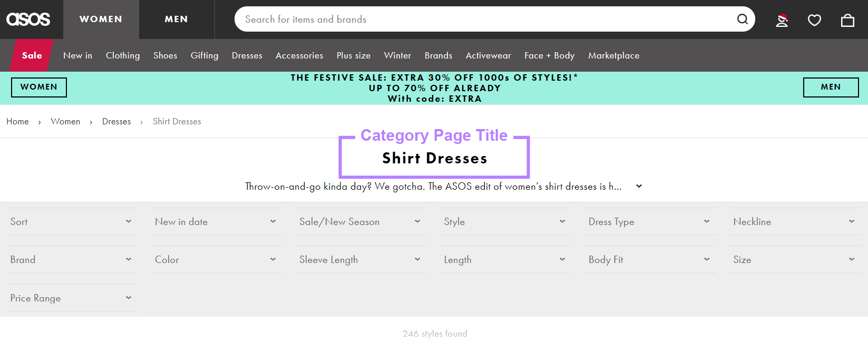Click the MEN button in sale banner
868x351 pixels.
831,87
